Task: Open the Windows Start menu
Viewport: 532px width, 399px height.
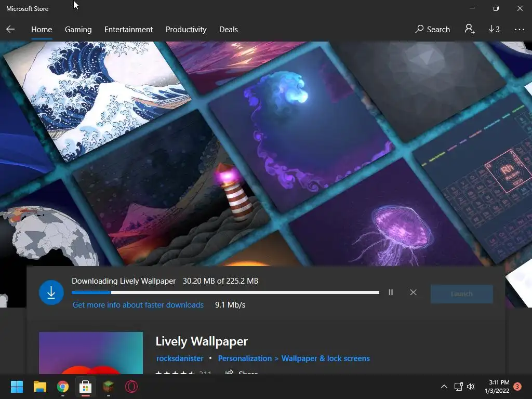Action: 17,387
